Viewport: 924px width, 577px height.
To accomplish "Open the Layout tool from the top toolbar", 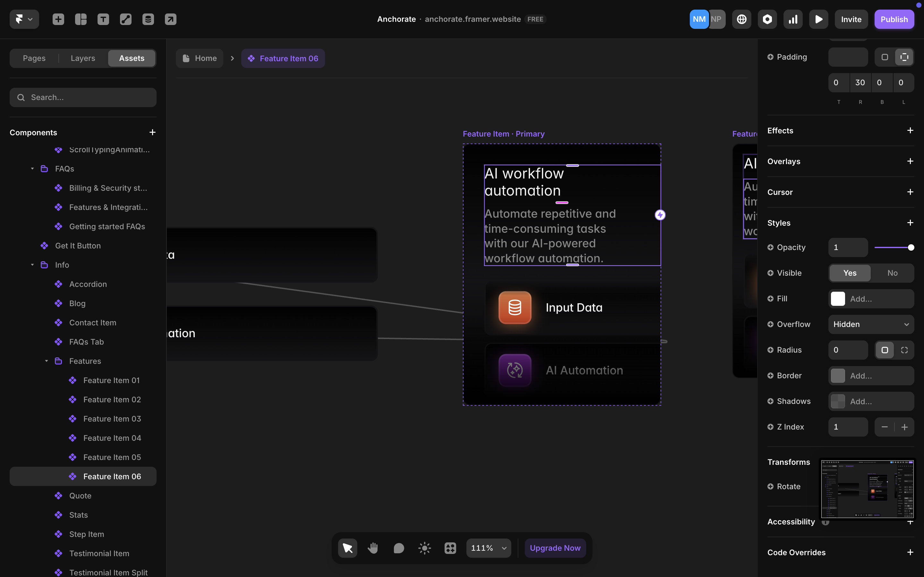I will coord(81,19).
